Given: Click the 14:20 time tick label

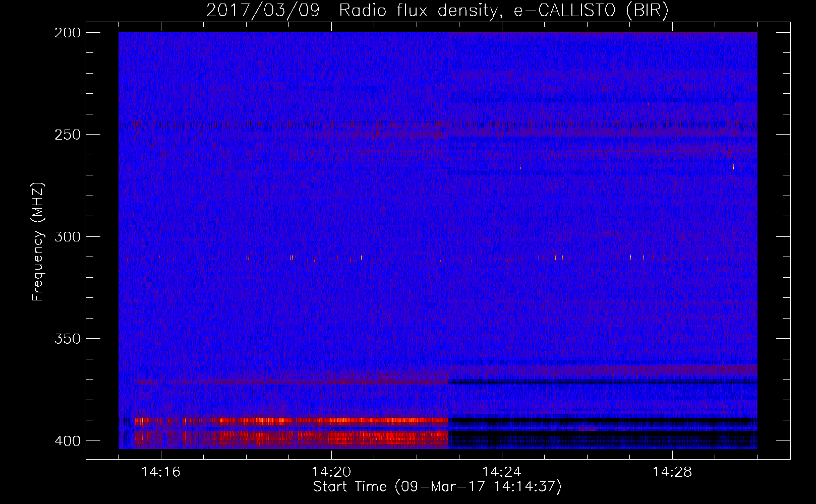Looking at the screenshot, I should pyautogui.click(x=331, y=472).
